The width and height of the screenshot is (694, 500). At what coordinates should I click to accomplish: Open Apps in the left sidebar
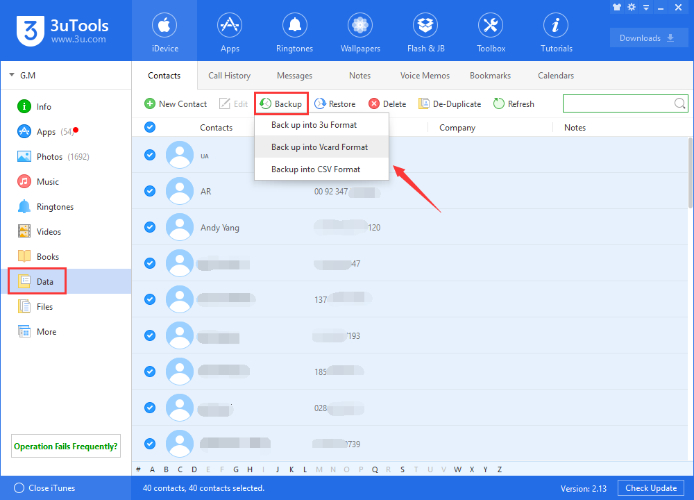44,131
